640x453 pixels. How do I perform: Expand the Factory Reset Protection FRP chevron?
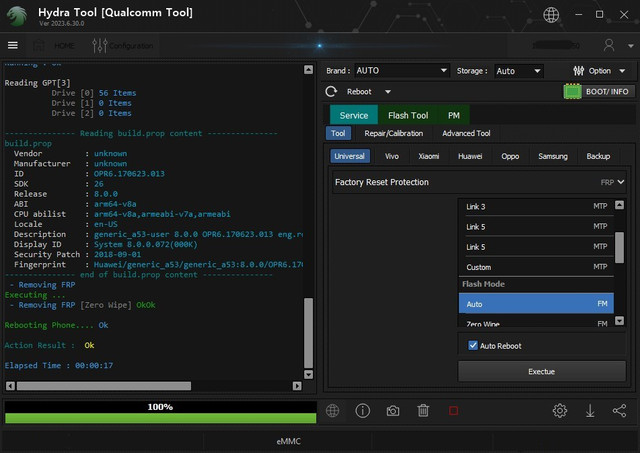pos(620,182)
